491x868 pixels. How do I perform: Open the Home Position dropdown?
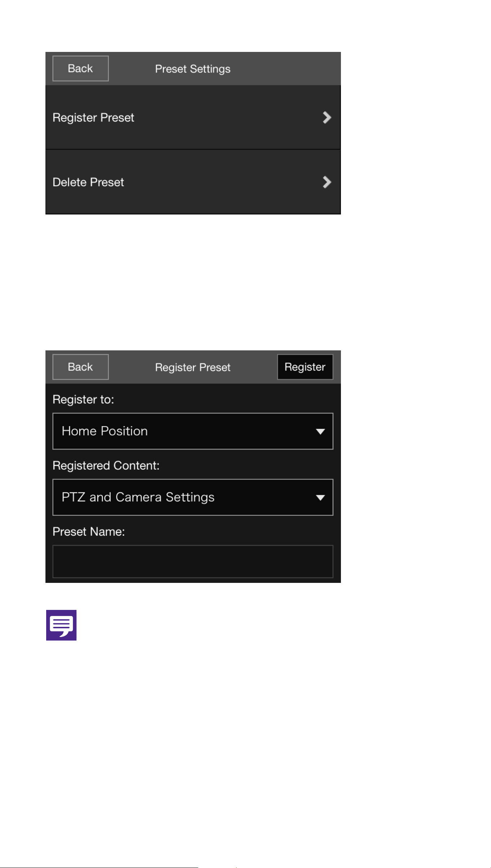pyautogui.click(x=193, y=431)
